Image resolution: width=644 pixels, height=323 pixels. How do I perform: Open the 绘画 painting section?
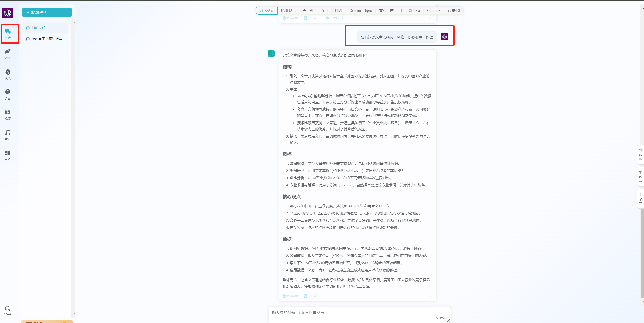pos(7,94)
